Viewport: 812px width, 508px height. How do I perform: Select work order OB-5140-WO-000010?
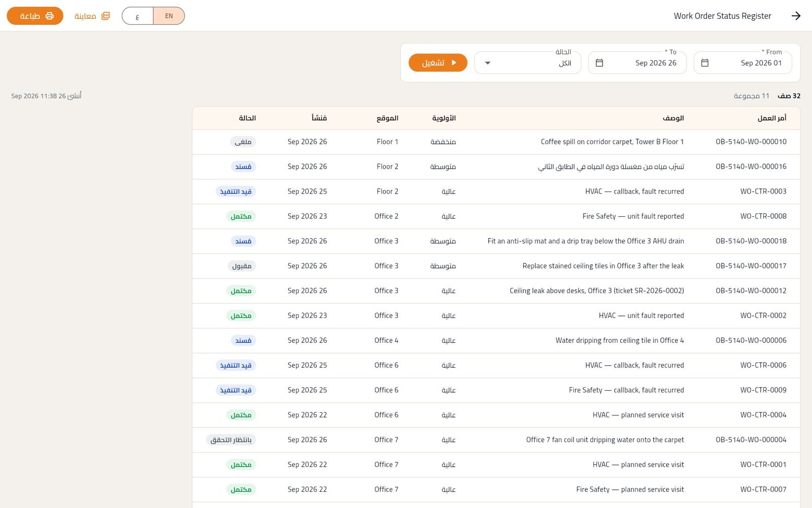pyautogui.click(x=751, y=142)
